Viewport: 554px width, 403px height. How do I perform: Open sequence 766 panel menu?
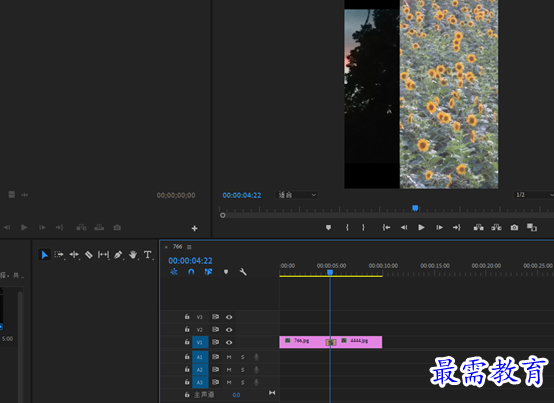(x=189, y=247)
